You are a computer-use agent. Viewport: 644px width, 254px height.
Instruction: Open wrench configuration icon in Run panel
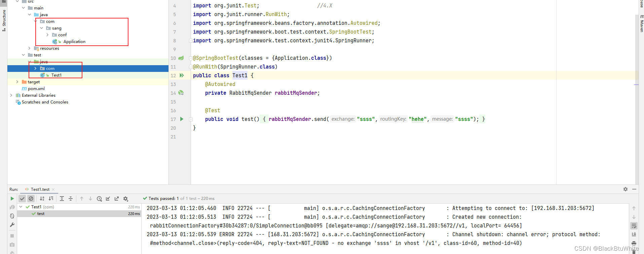point(12,225)
